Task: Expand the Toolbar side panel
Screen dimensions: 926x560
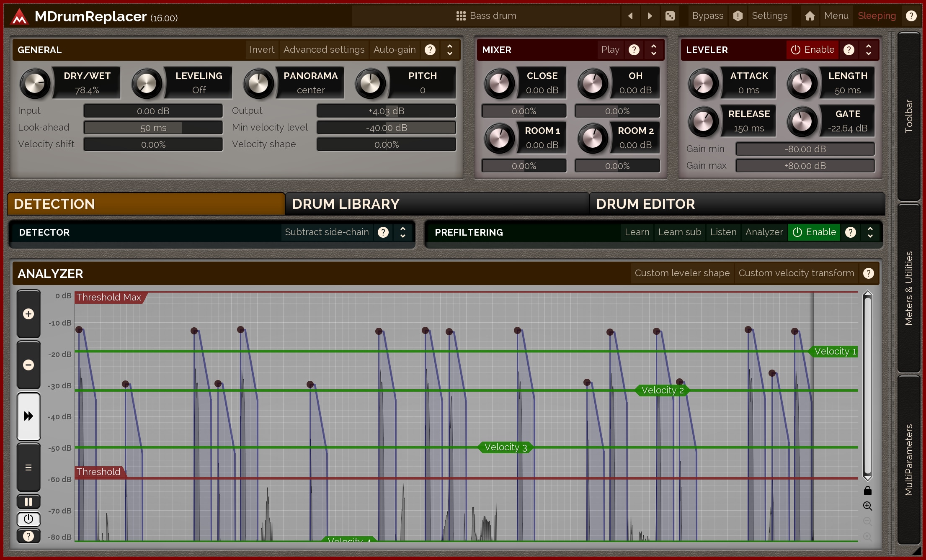Action: coord(908,116)
